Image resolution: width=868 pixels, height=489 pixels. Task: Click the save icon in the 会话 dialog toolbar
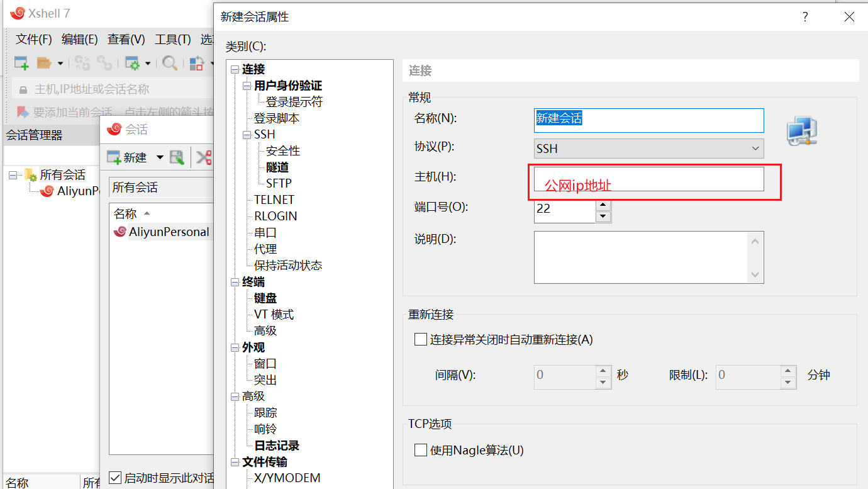pos(177,157)
